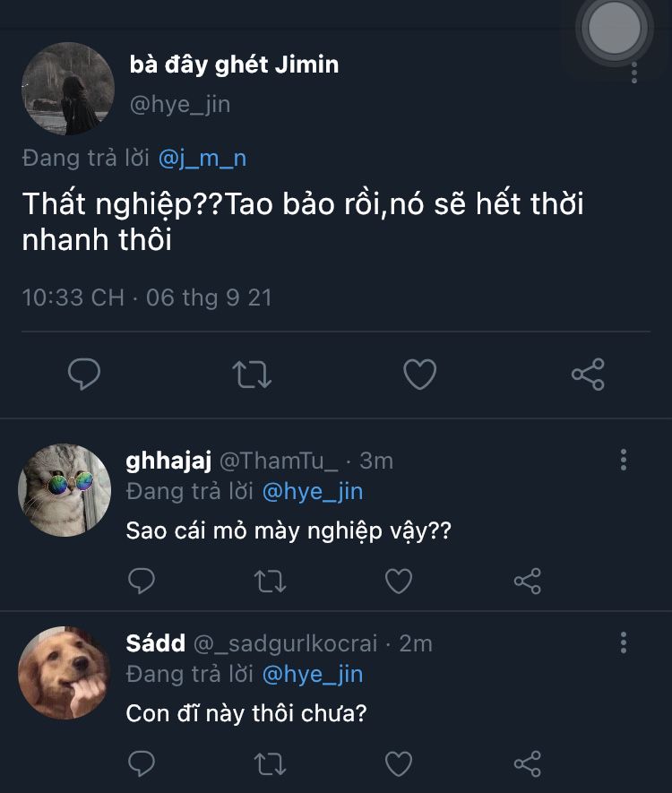
Task: Open more options on ghhajaj's reply
Action: [624, 461]
